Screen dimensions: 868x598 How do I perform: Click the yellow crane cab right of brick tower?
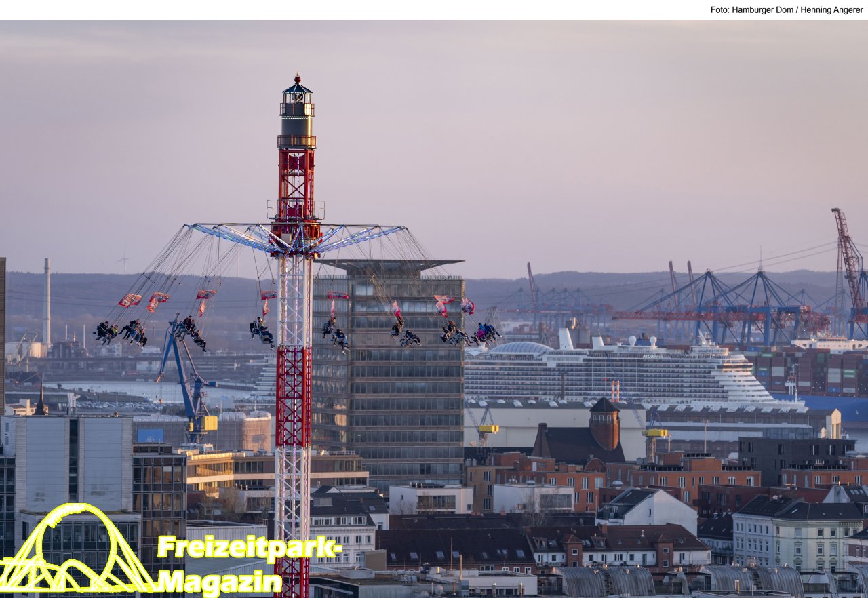[x=654, y=433]
